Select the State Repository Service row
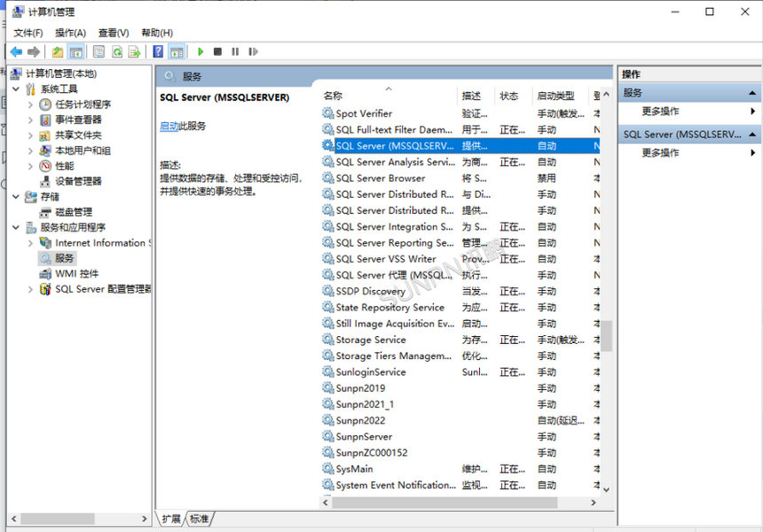763x532 pixels. coord(460,308)
